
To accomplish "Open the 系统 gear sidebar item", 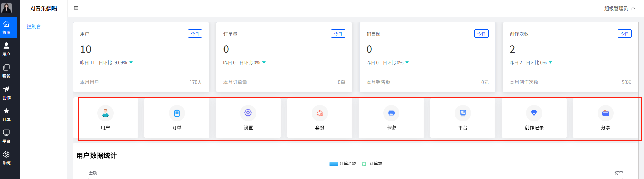I will [x=6, y=158].
